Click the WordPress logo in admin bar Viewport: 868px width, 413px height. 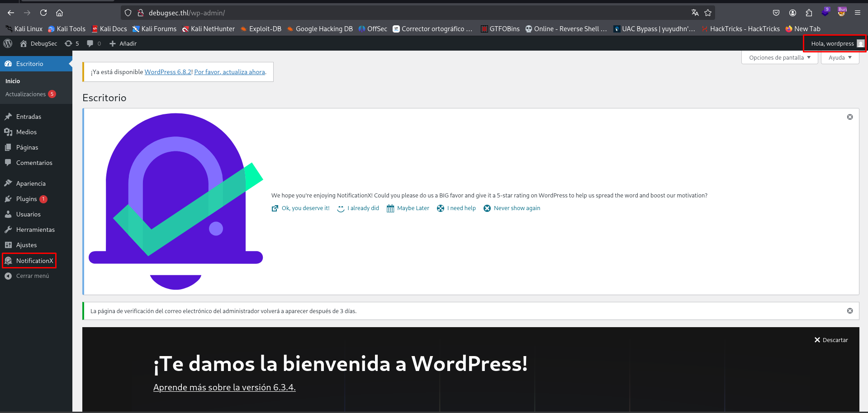coord(8,43)
